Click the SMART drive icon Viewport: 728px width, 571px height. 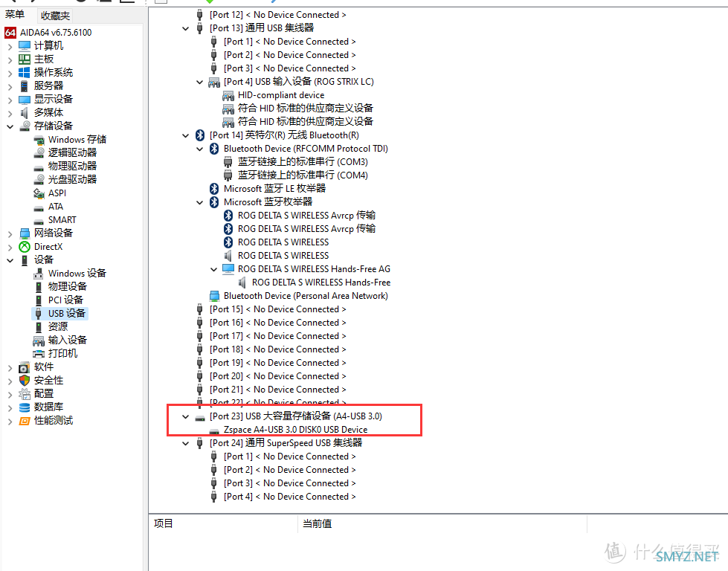tap(39, 221)
